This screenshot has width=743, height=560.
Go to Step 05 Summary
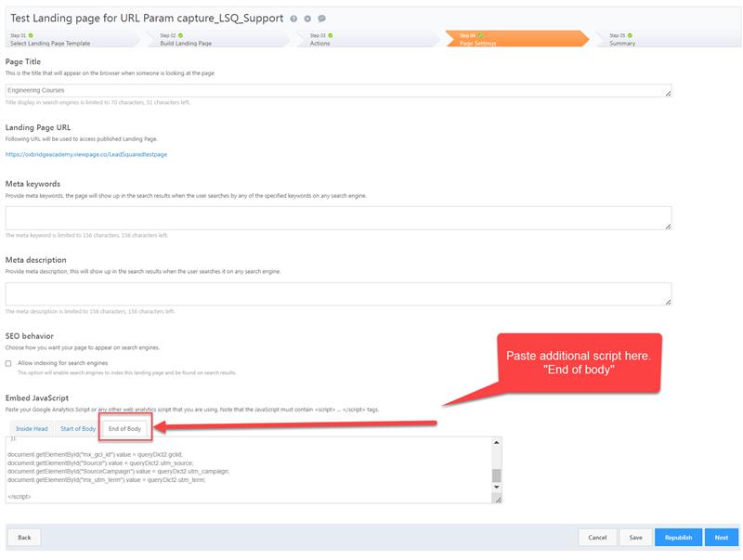668,39
